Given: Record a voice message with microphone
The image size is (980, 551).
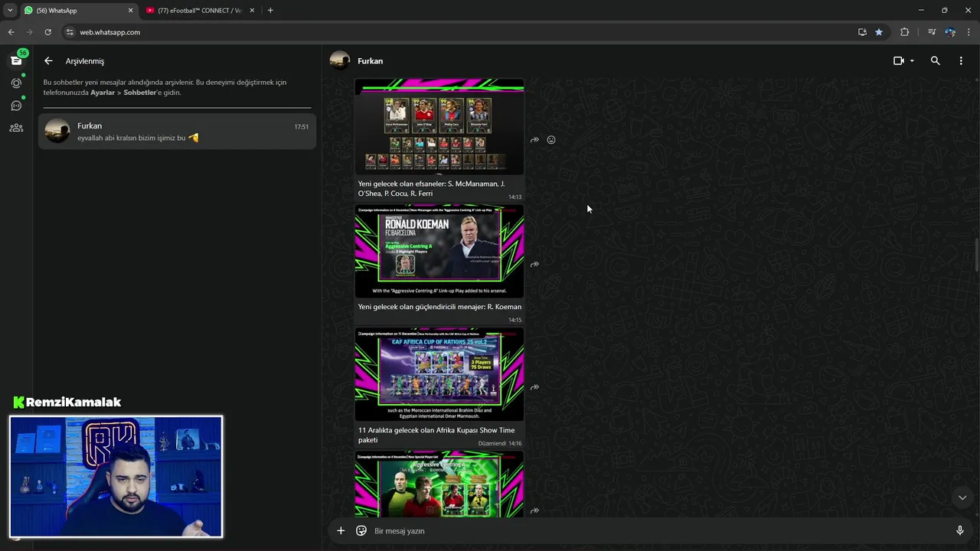Looking at the screenshot, I should tap(960, 530).
